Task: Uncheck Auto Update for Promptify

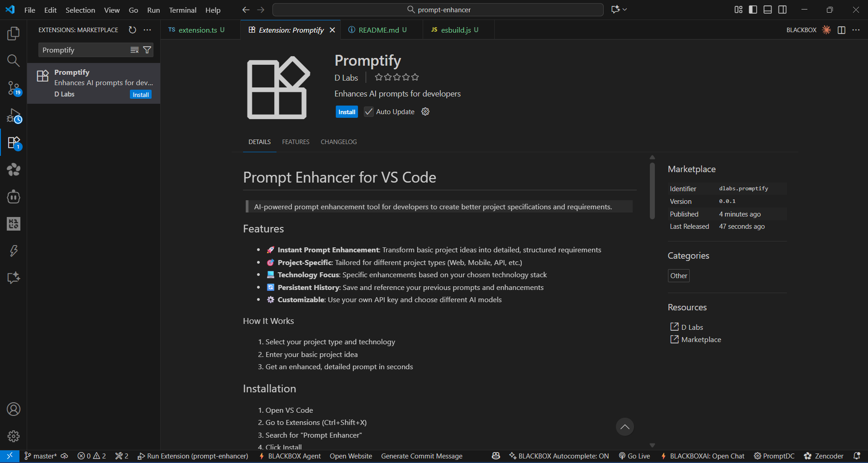Action: point(368,111)
